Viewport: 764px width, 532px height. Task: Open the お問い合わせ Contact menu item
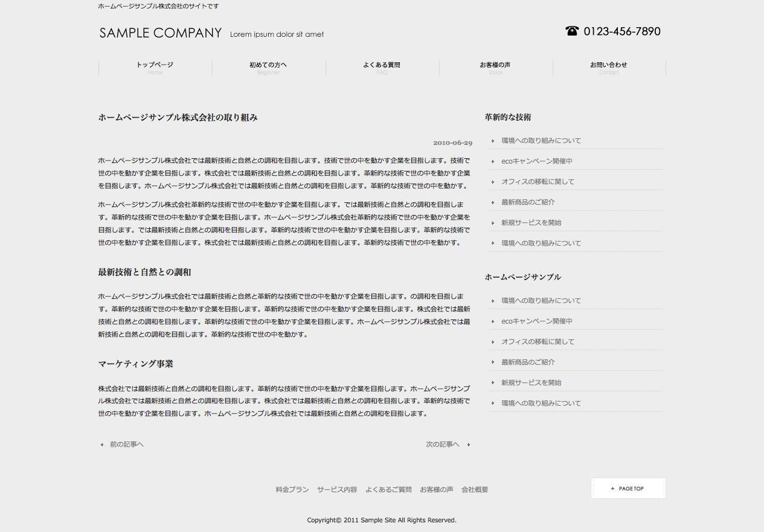pyautogui.click(x=609, y=68)
